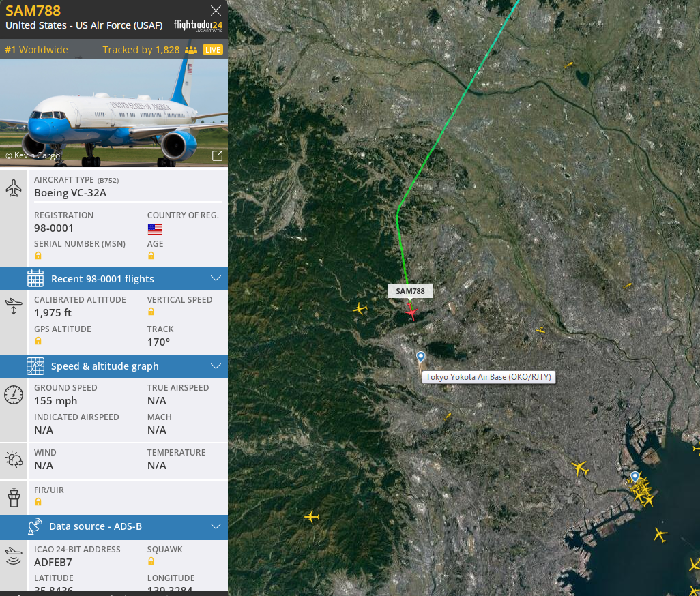Expand the Data source - ADS-B section
Viewport: 700px width, 596px height.
click(114, 526)
